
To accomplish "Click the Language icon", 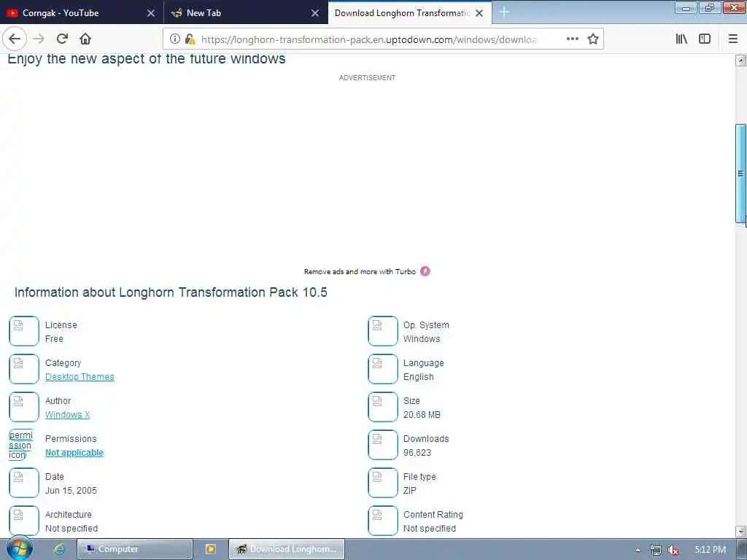I will tap(382, 369).
